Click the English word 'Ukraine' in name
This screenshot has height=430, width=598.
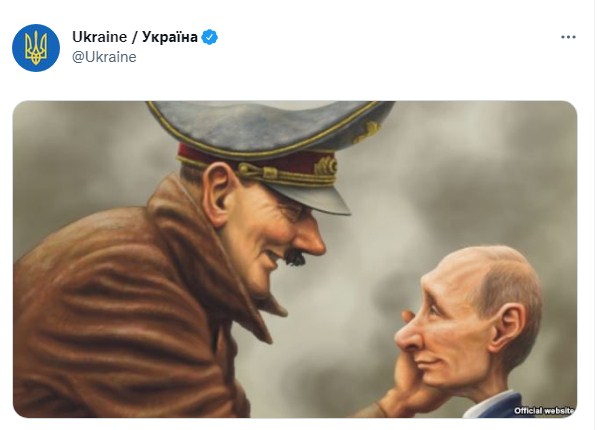99,37
